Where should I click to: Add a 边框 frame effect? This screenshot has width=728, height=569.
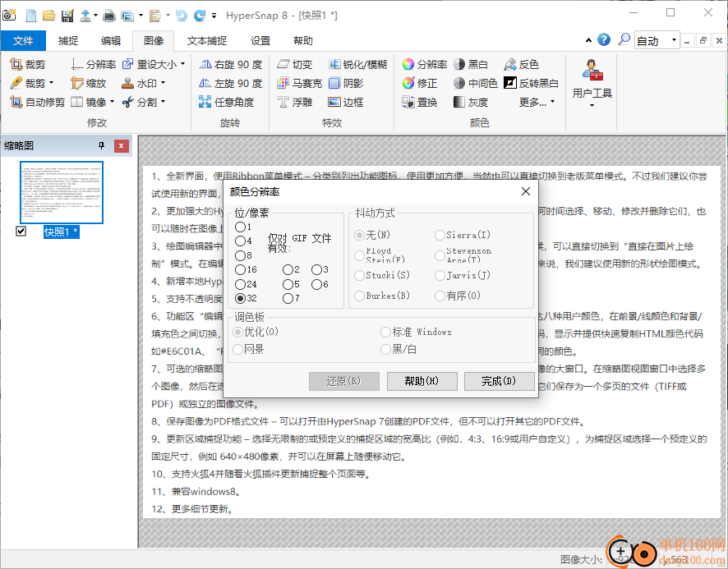coord(346,102)
